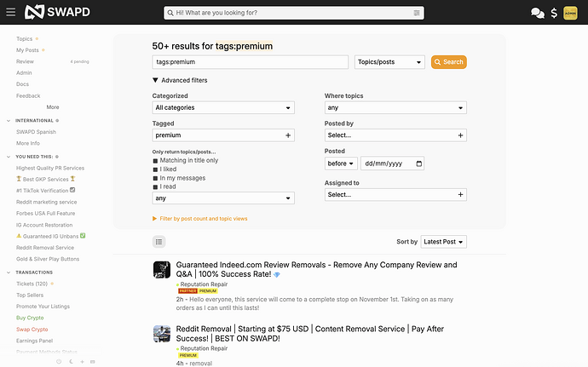Open the hamburger sidebar menu
Image resolution: width=588 pixels, height=367 pixels.
tap(11, 13)
